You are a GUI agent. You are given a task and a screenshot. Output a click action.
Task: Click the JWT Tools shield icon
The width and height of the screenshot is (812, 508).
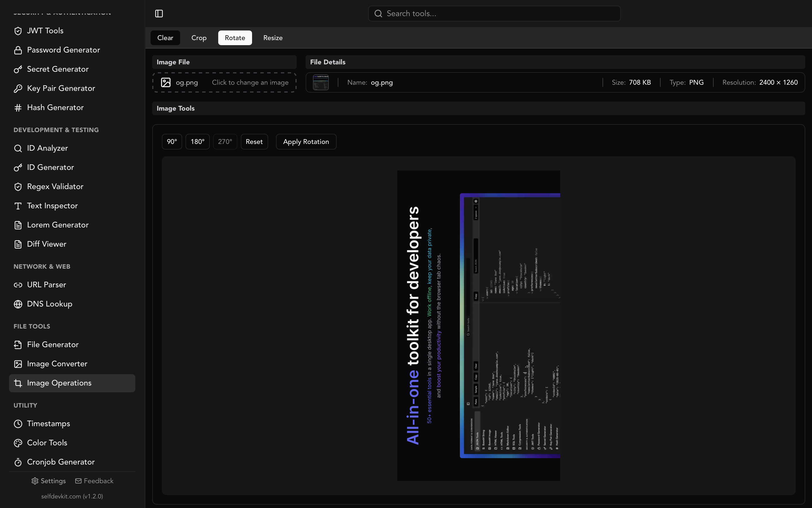click(18, 31)
